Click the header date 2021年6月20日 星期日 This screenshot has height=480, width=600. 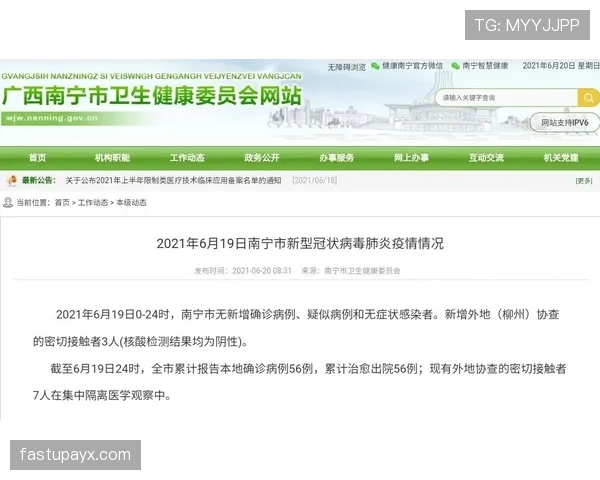coord(561,66)
